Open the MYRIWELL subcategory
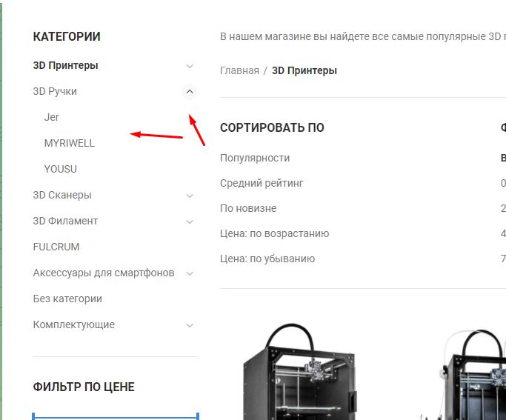 (70, 143)
